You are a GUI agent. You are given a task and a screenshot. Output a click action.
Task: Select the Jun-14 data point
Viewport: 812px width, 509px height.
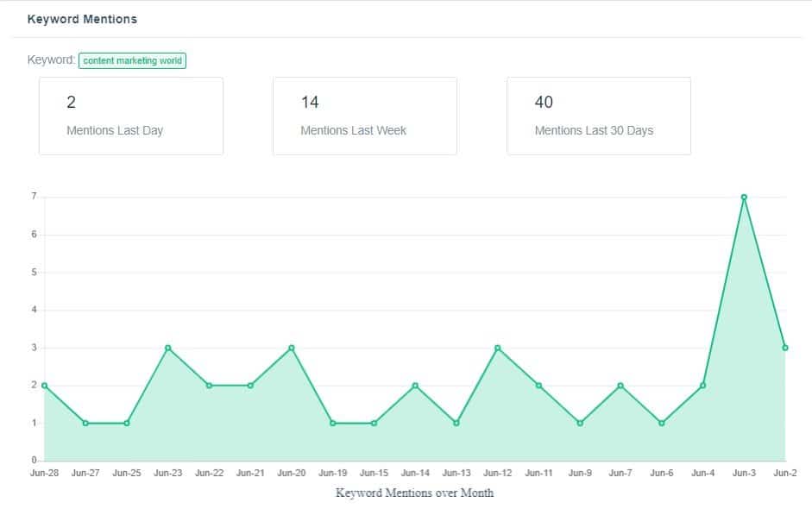[x=415, y=386]
